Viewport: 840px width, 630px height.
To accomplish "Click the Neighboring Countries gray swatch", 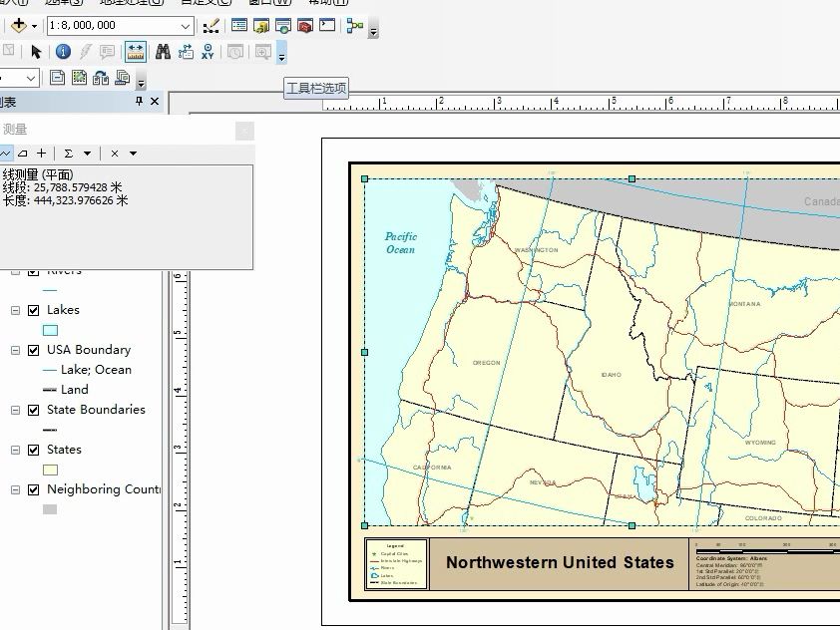I will click(50, 509).
